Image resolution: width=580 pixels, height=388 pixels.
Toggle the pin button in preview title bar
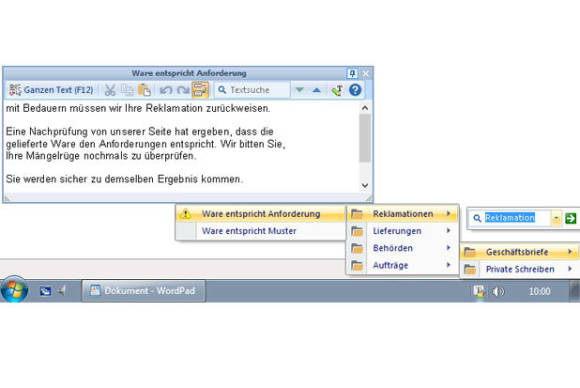click(x=352, y=73)
